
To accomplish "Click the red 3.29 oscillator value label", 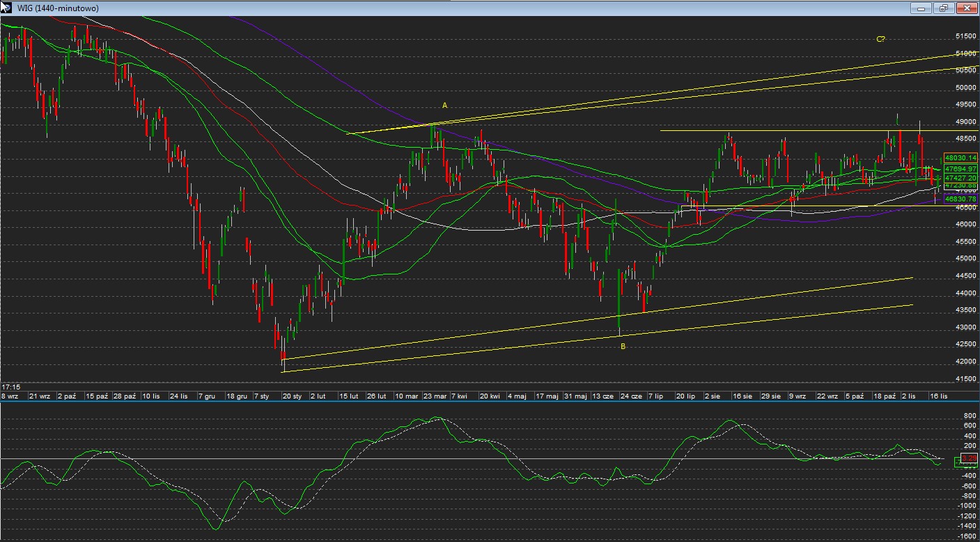I will click(968, 458).
